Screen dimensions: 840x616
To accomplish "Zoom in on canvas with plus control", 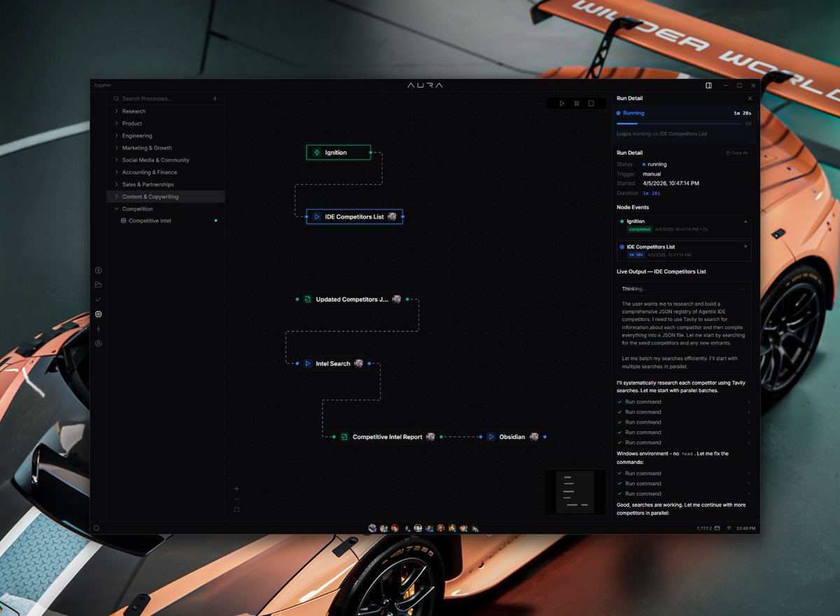I will pyautogui.click(x=237, y=489).
